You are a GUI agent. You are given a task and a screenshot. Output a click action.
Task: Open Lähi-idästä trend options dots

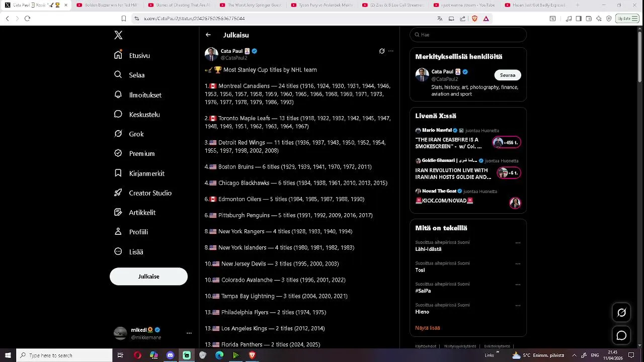518,243
